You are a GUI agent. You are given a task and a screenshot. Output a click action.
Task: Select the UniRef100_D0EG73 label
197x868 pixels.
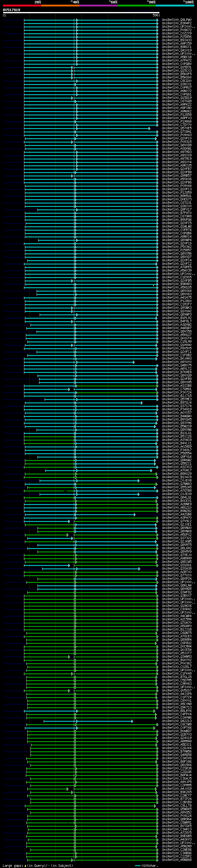177,199
